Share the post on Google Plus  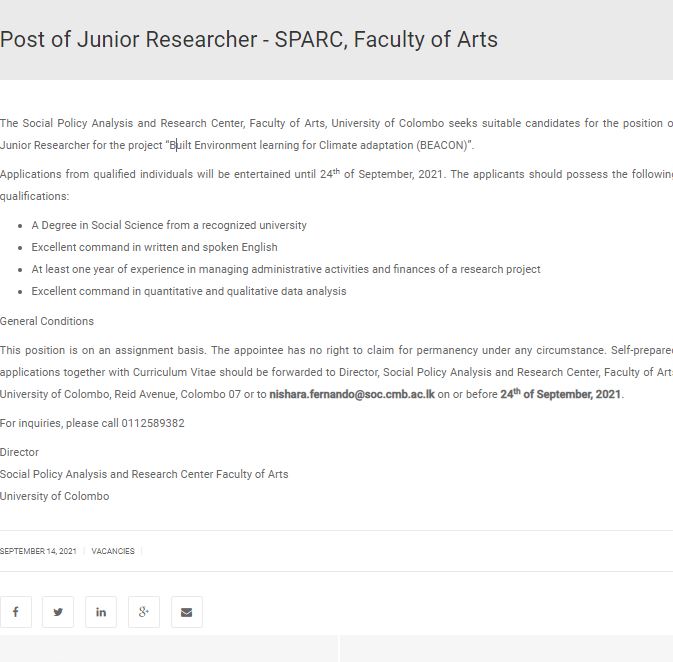click(x=144, y=612)
